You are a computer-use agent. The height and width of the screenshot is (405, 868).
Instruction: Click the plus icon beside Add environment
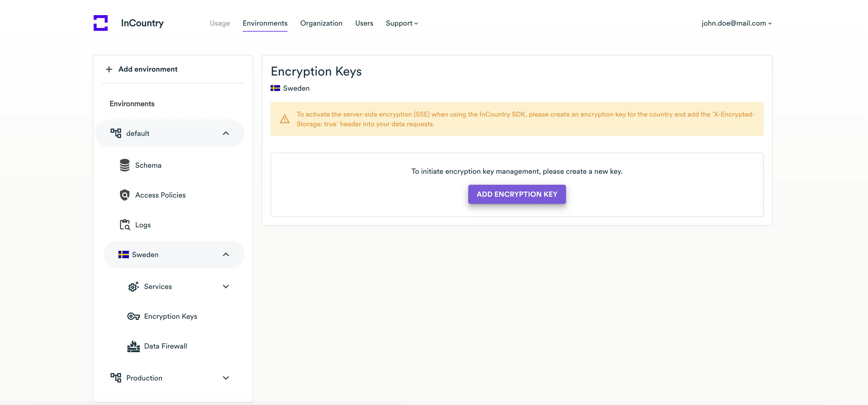click(x=109, y=69)
